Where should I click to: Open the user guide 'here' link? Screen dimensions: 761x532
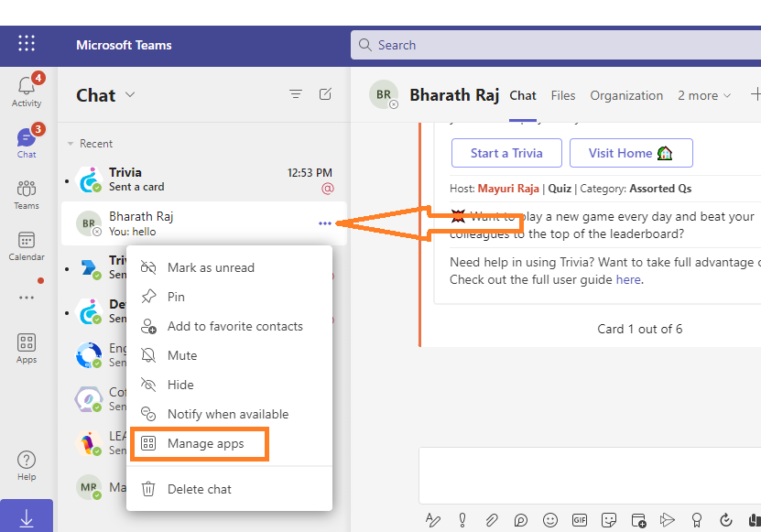pyautogui.click(x=628, y=279)
